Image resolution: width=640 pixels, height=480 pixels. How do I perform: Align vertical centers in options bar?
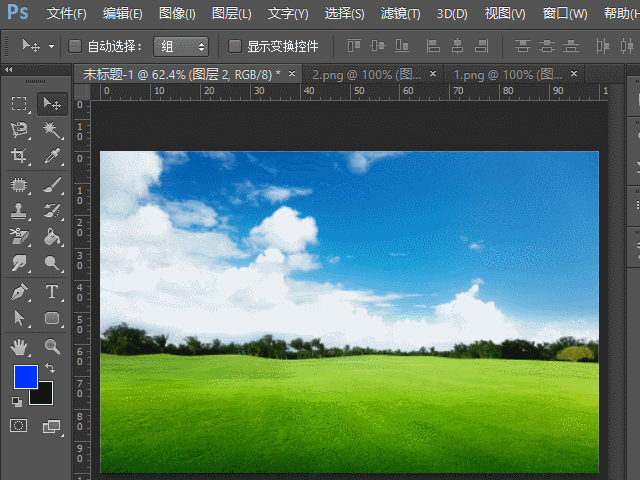tap(378, 46)
